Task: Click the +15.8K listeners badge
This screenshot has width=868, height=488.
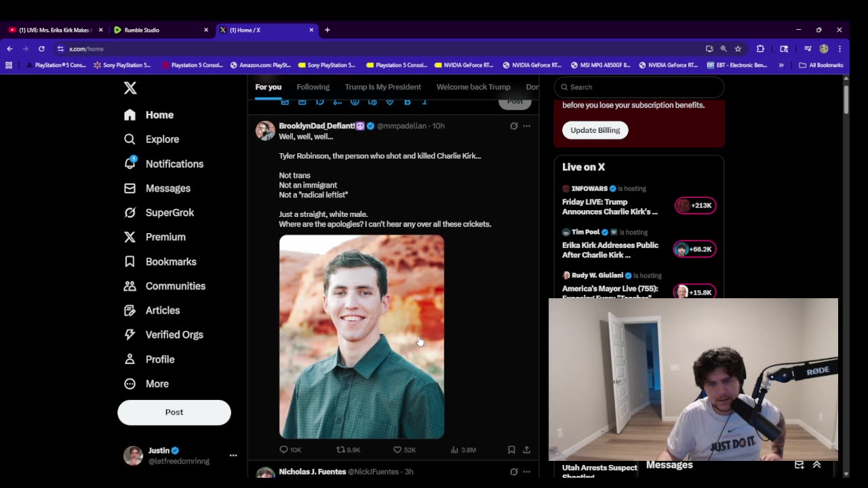Action: (694, 292)
